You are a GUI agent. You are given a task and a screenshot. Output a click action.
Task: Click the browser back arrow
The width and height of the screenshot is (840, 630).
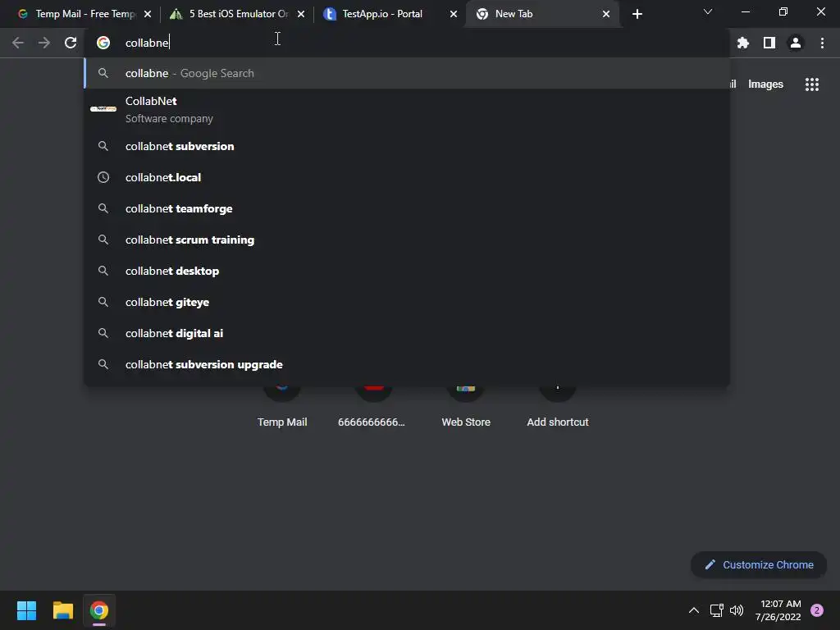coord(18,43)
